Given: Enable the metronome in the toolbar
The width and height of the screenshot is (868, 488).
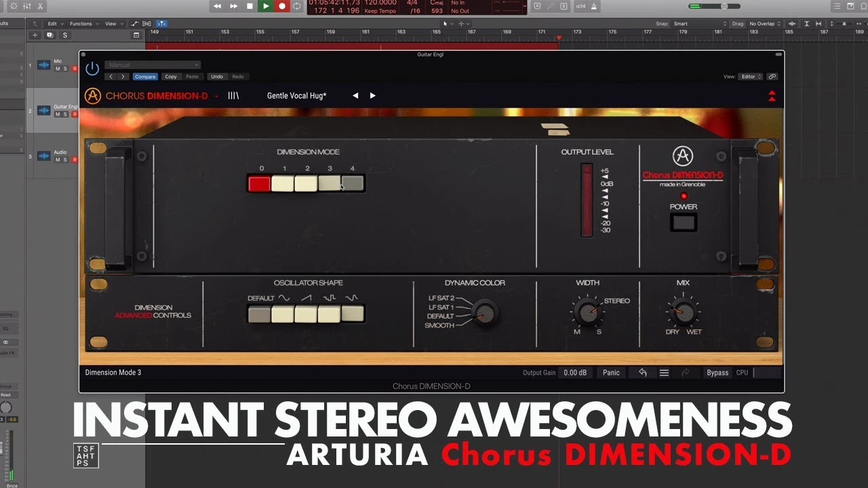Looking at the screenshot, I should pyautogui.click(x=594, y=6).
